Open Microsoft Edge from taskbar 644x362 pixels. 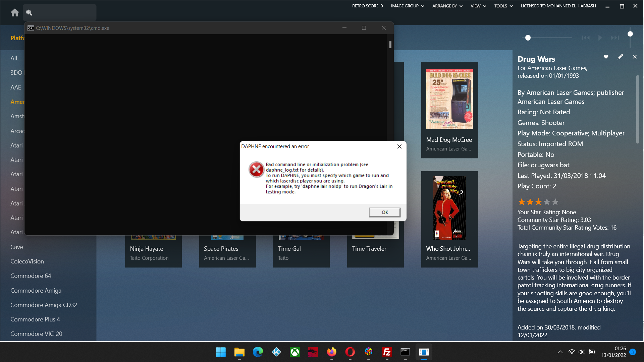(x=258, y=352)
